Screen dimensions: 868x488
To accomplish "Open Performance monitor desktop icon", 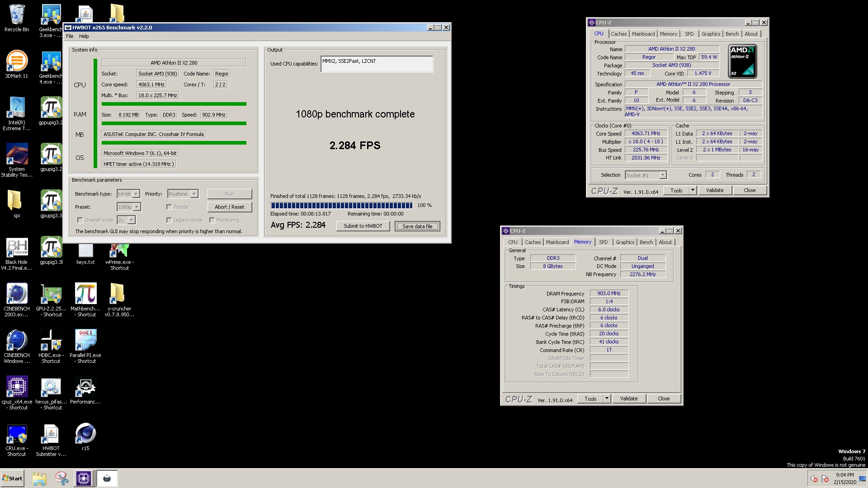I will point(85,390).
